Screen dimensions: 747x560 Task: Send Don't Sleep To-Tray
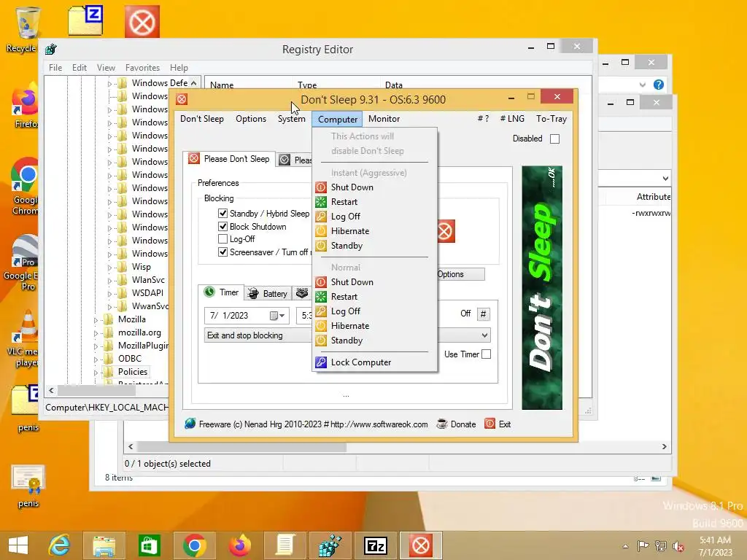[551, 119]
